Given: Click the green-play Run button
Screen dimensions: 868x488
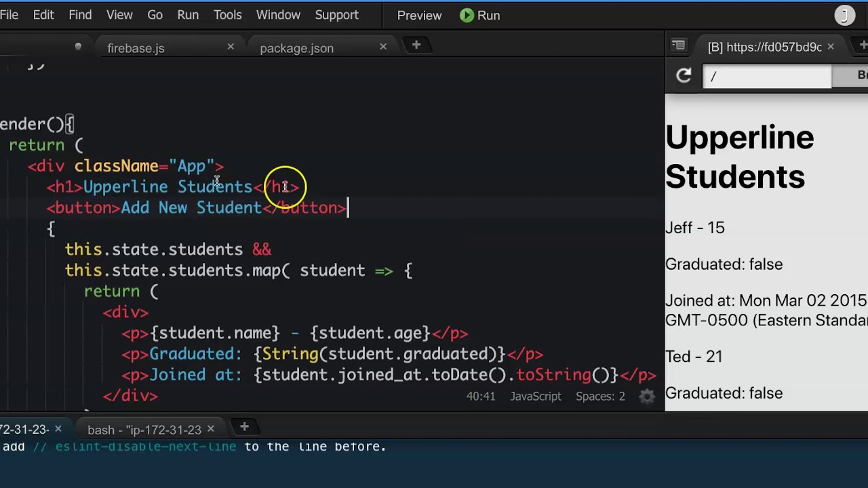Looking at the screenshot, I should [x=480, y=15].
